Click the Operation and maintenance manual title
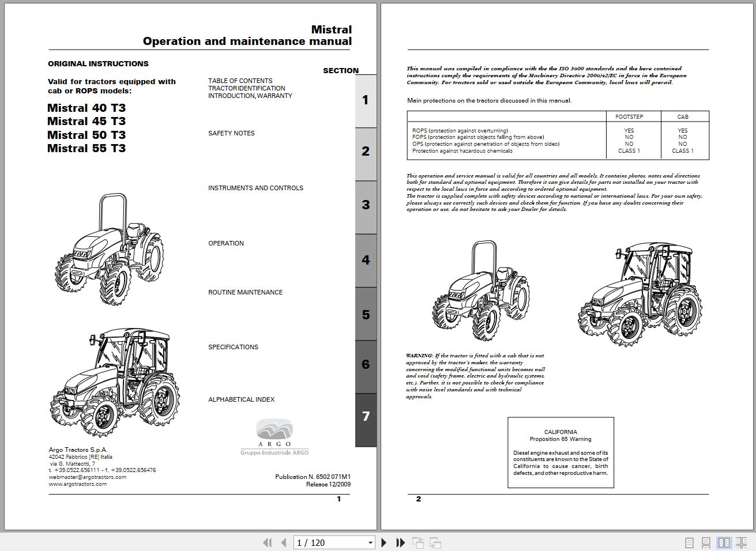756x551 pixels. pos(247,41)
